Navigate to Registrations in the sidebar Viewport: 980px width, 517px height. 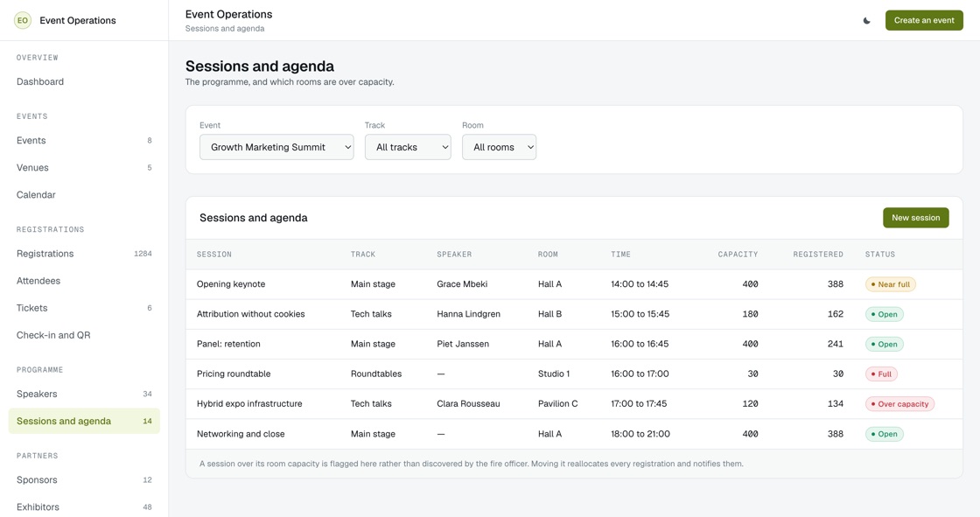tap(84, 254)
